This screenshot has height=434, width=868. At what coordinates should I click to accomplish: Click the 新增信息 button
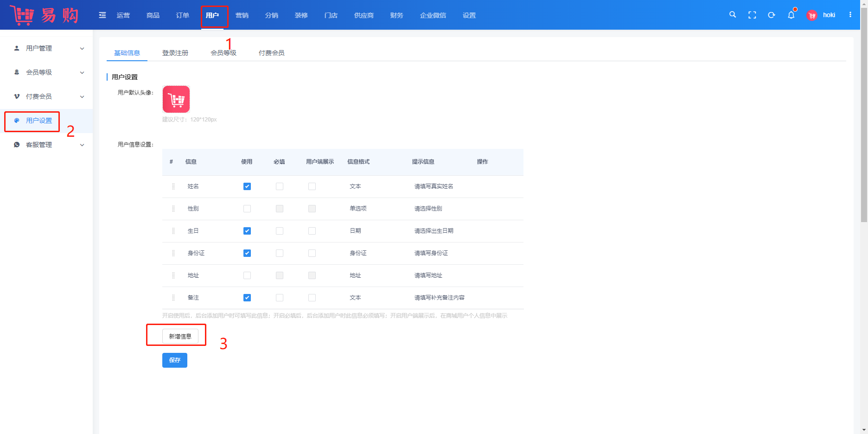tap(180, 336)
